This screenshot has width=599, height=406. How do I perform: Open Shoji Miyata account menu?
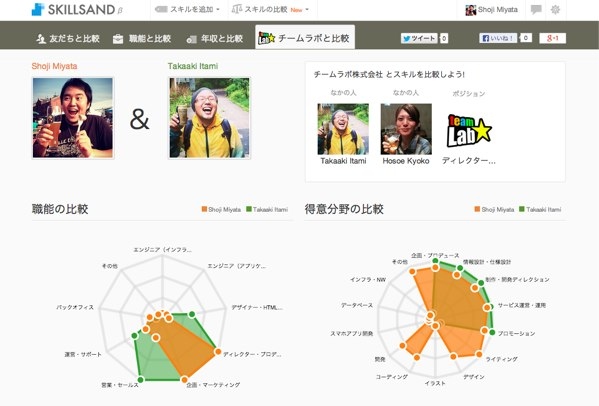click(x=491, y=10)
